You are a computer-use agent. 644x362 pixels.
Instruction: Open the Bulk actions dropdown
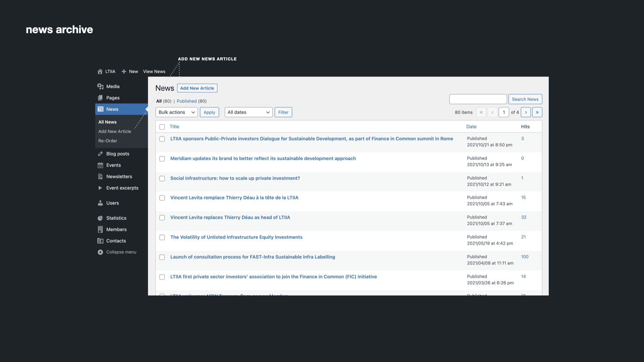tap(177, 112)
